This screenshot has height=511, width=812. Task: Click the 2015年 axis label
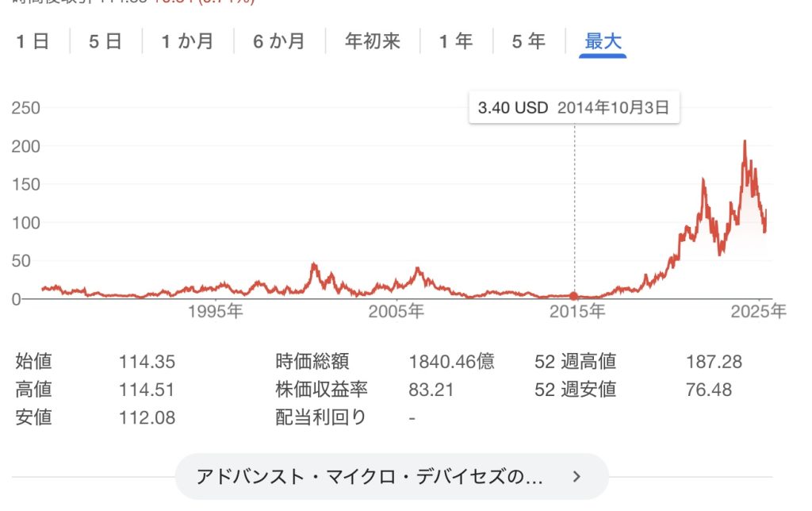[577, 312]
